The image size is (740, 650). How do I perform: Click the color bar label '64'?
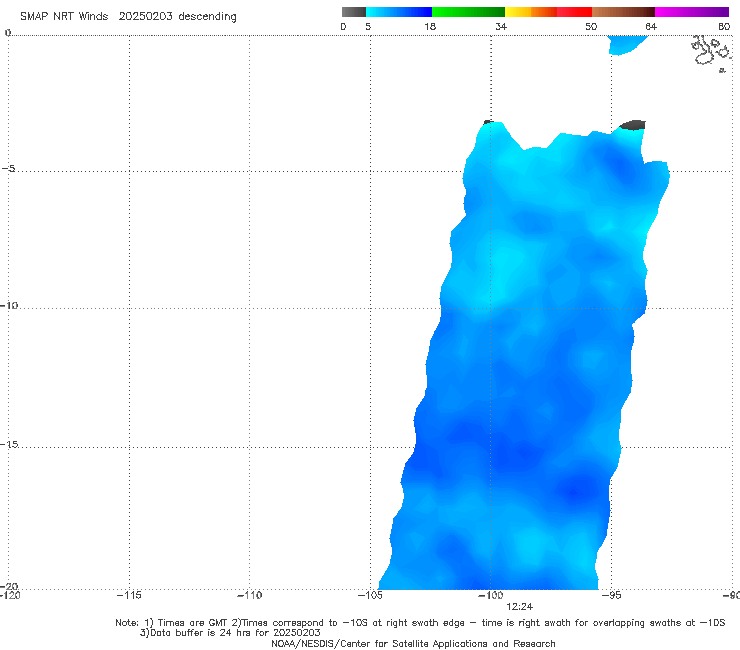click(651, 27)
